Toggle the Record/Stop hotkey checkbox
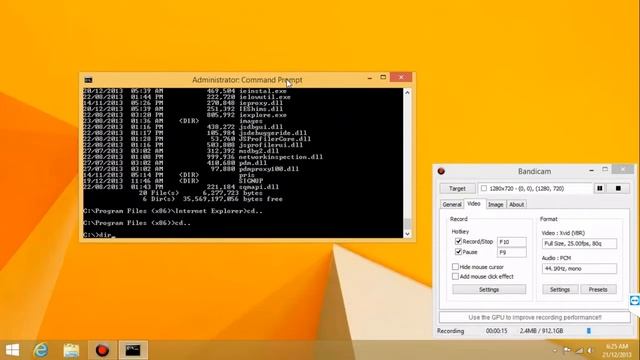 pos(458,242)
